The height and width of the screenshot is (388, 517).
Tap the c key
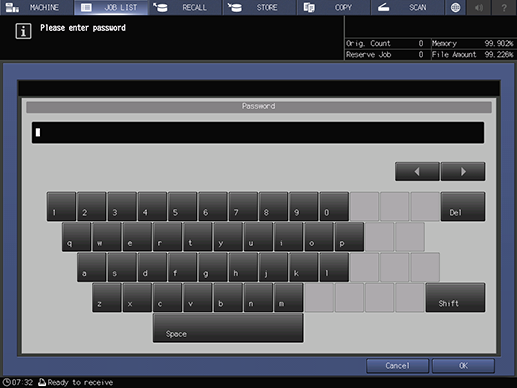(167, 297)
